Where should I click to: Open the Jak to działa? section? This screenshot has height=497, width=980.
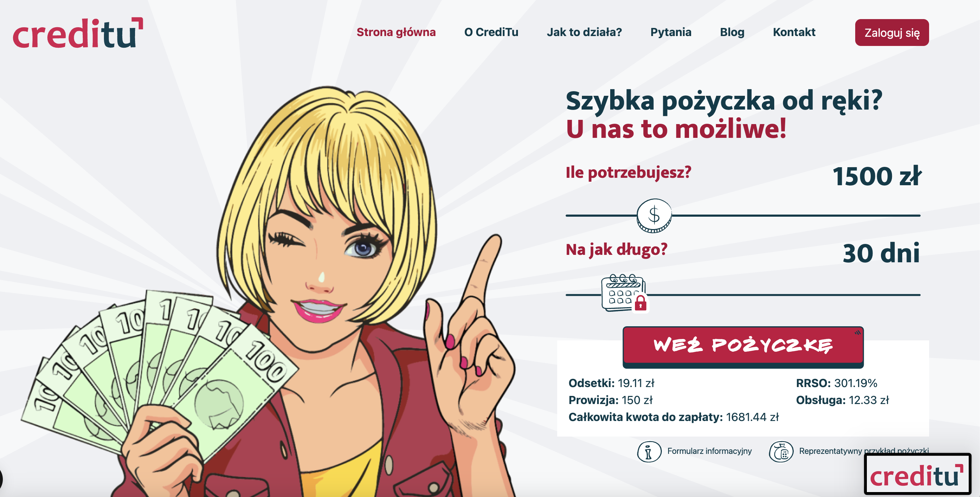coord(584,32)
